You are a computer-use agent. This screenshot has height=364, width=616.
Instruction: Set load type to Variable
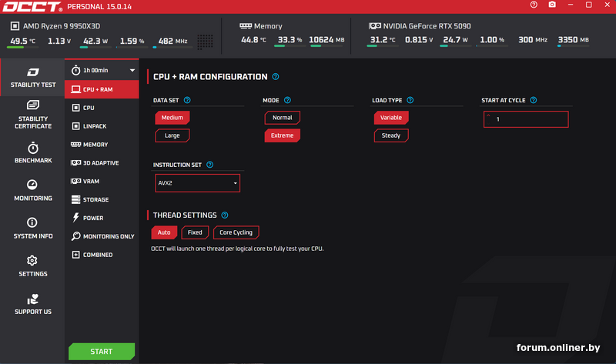(391, 118)
